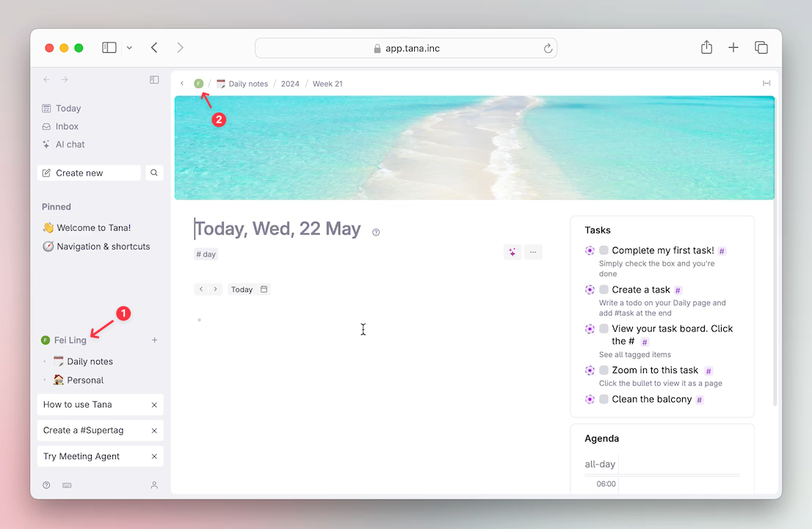812x529 pixels.
Task: Expand Personal sidebar node bullet
Action: coord(45,381)
